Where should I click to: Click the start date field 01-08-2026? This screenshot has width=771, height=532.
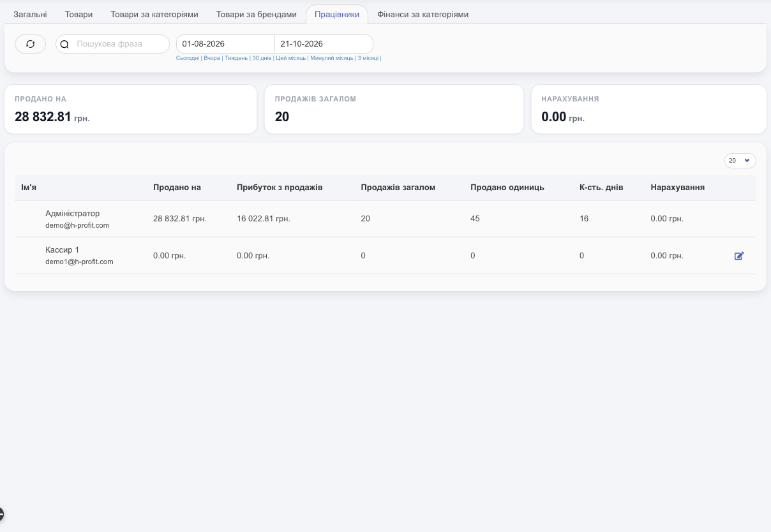pyautogui.click(x=225, y=44)
